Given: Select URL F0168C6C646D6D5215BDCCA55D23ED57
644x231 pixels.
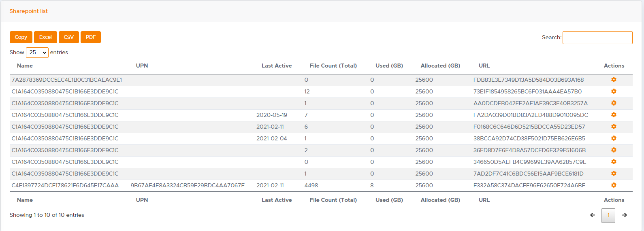Looking at the screenshot, I should (529, 127).
